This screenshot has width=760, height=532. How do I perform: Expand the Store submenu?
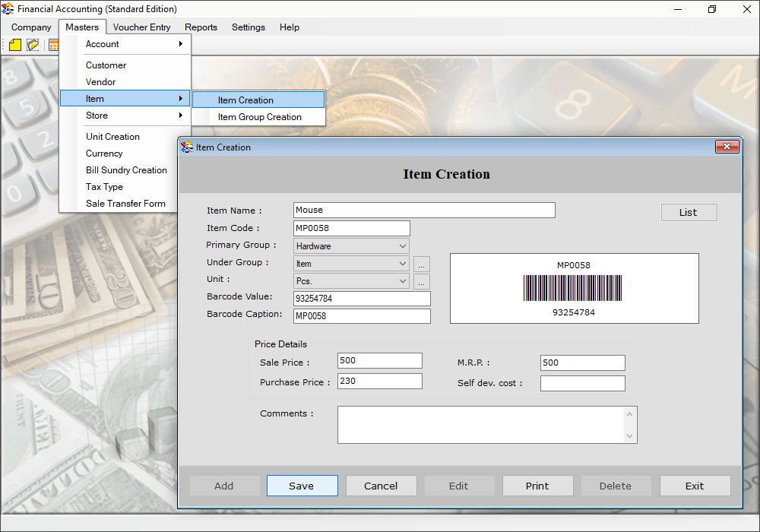(x=125, y=116)
